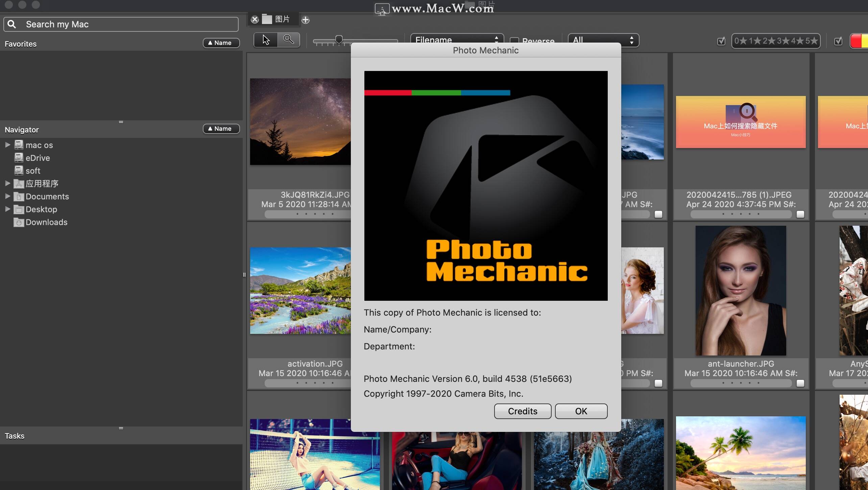
Task: Select soft in Navigator
Action: (33, 171)
